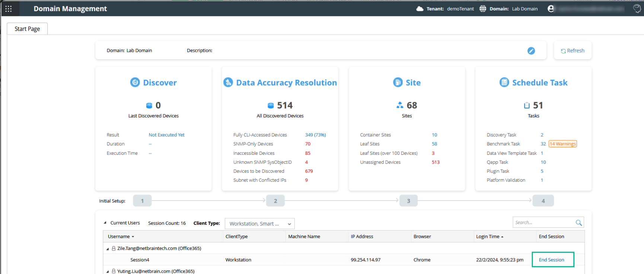Expand the Yuting.Liu user row
Image resolution: width=644 pixels, height=274 pixels.
pyautogui.click(x=108, y=271)
